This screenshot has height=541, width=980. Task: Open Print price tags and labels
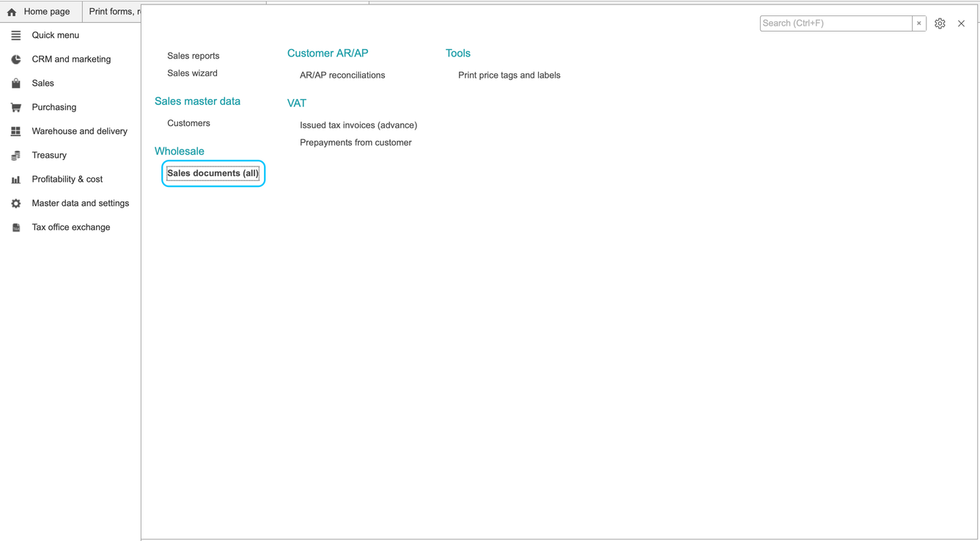pos(509,75)
